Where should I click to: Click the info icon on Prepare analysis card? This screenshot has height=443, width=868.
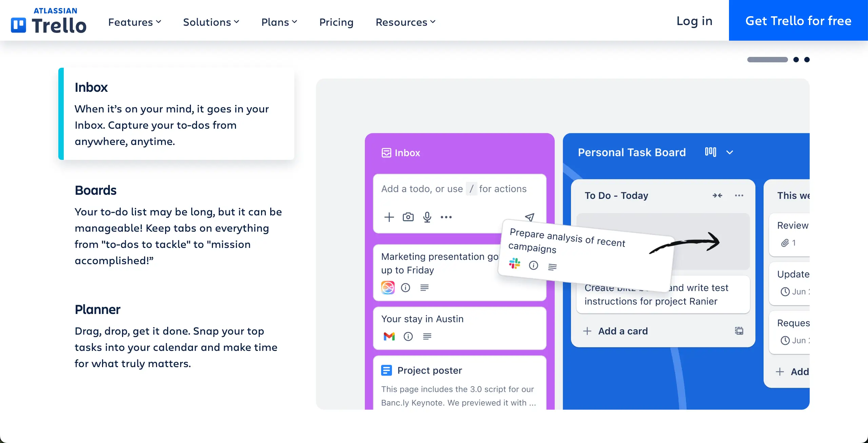(x=534, y=265)
